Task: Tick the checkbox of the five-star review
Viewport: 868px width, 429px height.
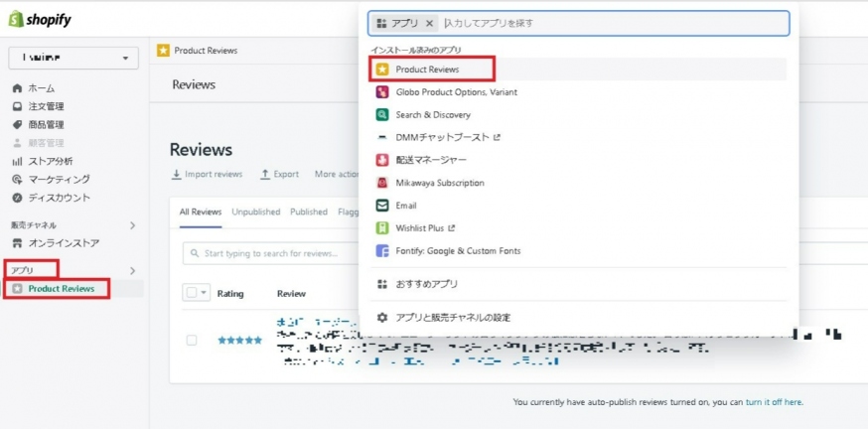Action: pos(192,340)
